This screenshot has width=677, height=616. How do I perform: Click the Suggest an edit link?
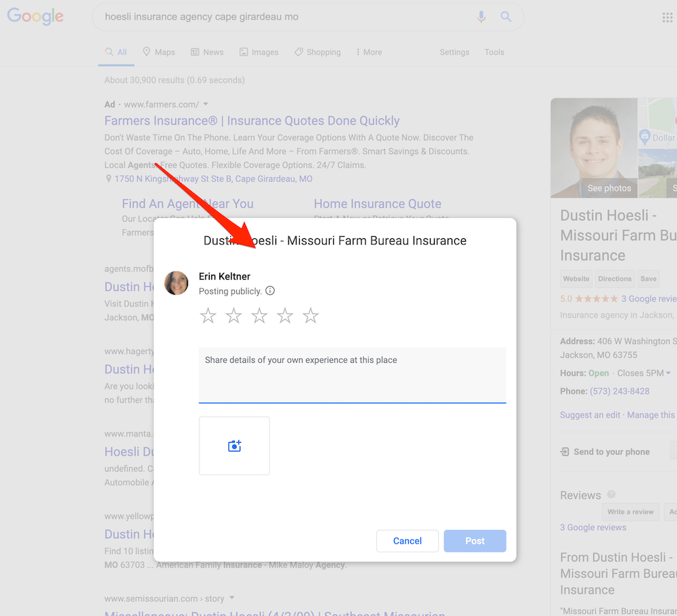pos(590,415)
